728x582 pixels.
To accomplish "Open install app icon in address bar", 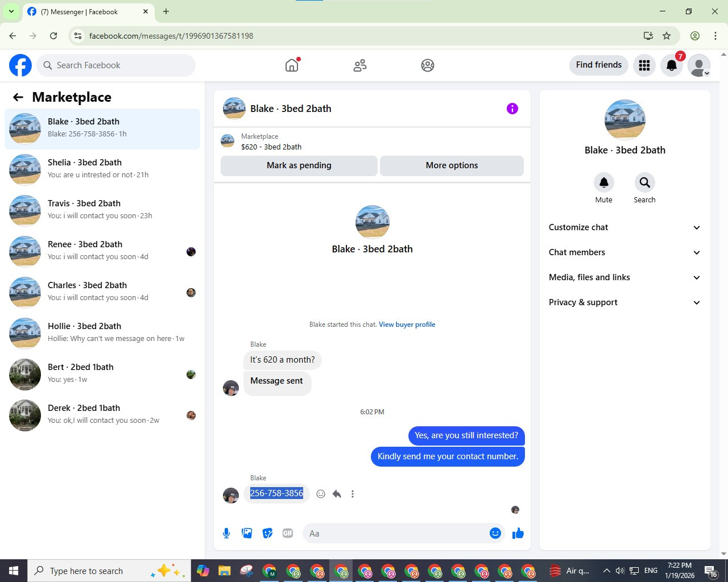I will 648,36.
